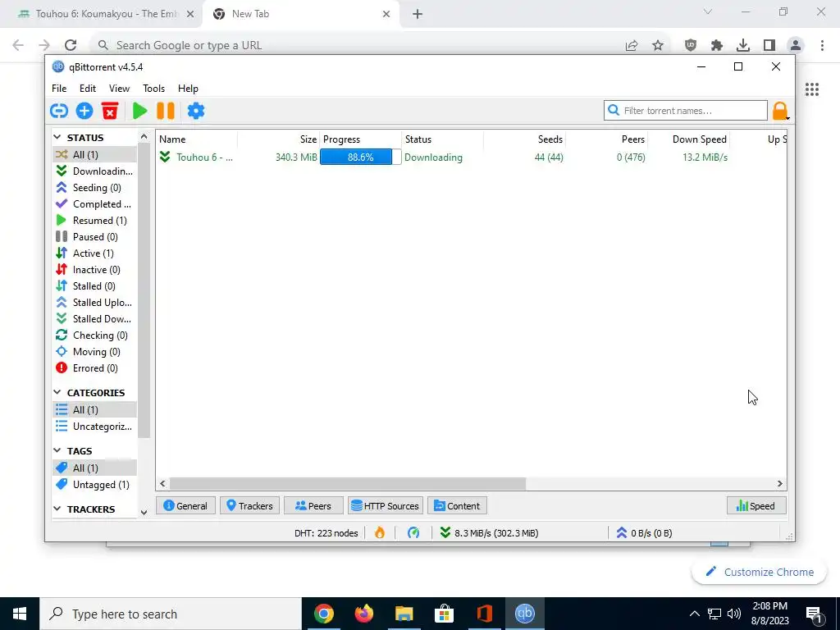Switch to the Peers tab
This screenshot has width=840, height=630.
(x=313, y=505)
